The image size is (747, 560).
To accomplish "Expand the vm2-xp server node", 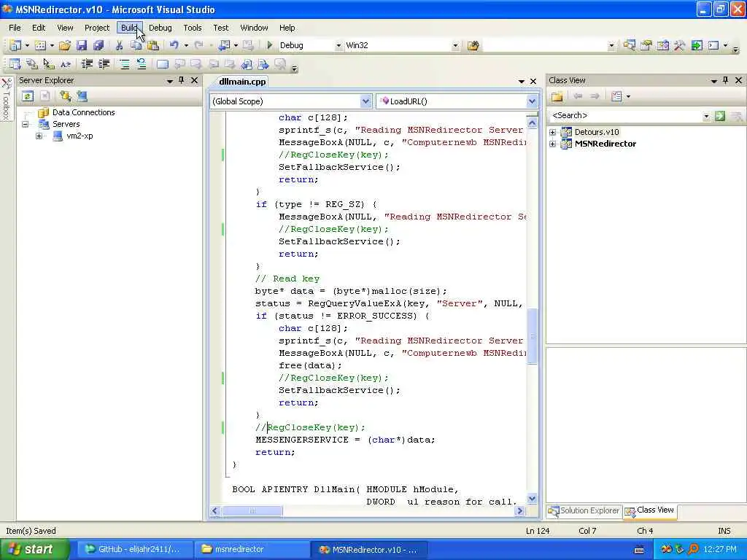I will [x=39, y=136].
